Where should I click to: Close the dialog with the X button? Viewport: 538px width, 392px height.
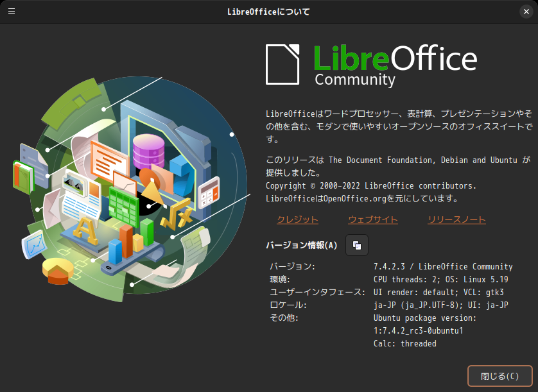[526, 12]
